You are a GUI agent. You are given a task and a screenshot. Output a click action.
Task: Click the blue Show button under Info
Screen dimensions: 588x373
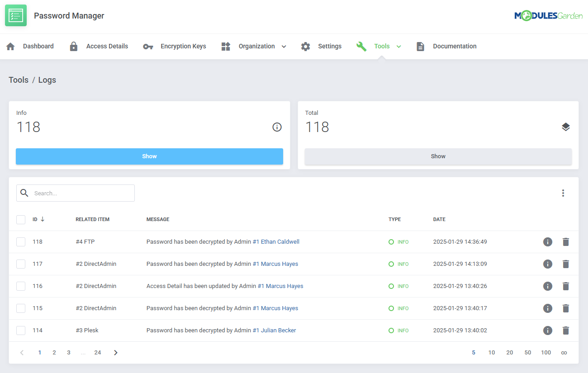149,156
